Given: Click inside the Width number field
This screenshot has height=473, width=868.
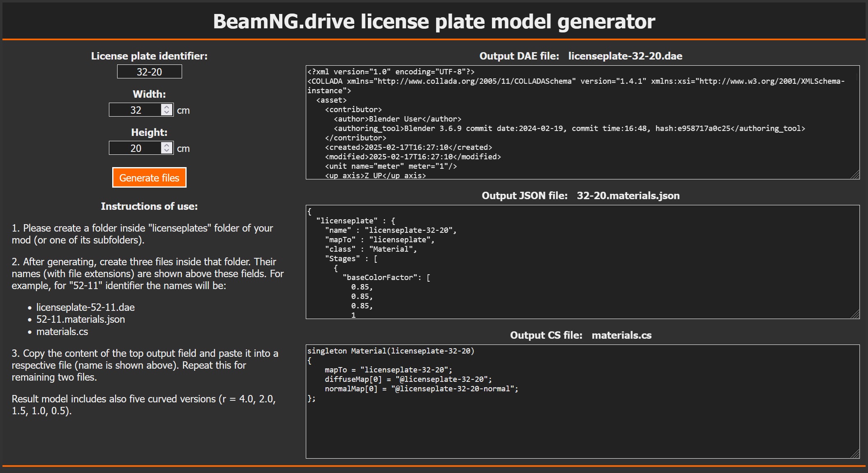Looking at the screenshot, I should coord(136,110).
